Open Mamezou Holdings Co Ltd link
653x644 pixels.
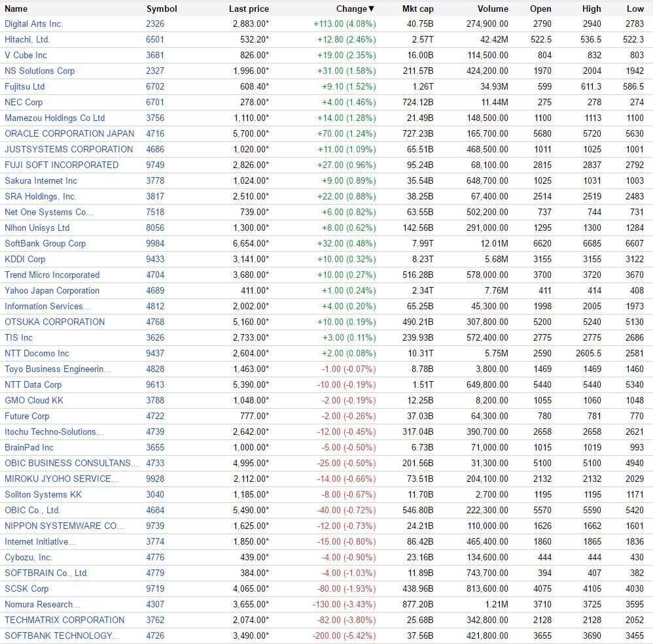coord(54,118)
